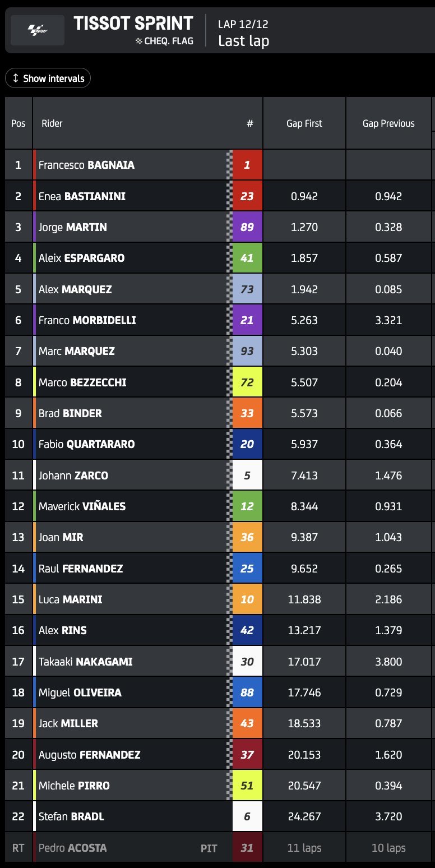435x868 pixels.
Task: Click the red number 1 badge
Action: [x=247, y=165]
